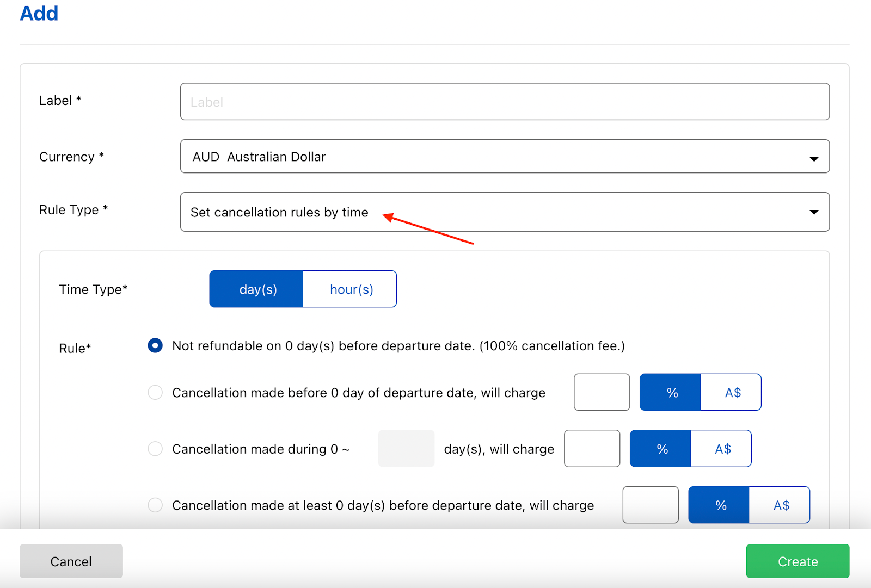This screenshot has width=871, height=588.
Task: Open the Currency dropdown showing AUD Australian Dollar
Action: click(x=505, y=157)
